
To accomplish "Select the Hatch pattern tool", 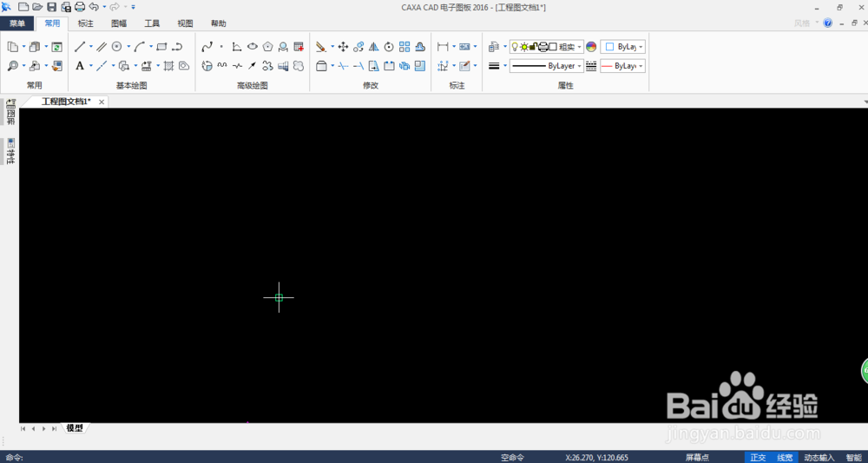I will click(169, 66).
